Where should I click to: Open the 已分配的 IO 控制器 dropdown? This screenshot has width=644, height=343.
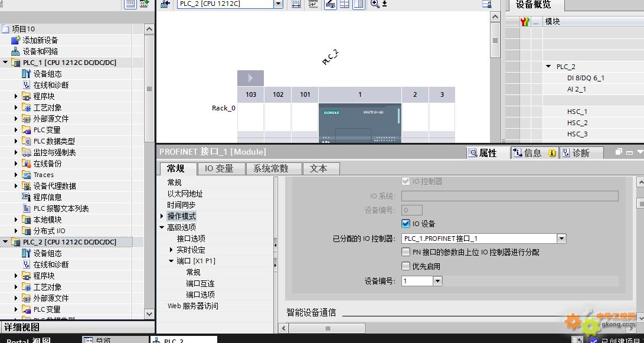pos(561,239)
